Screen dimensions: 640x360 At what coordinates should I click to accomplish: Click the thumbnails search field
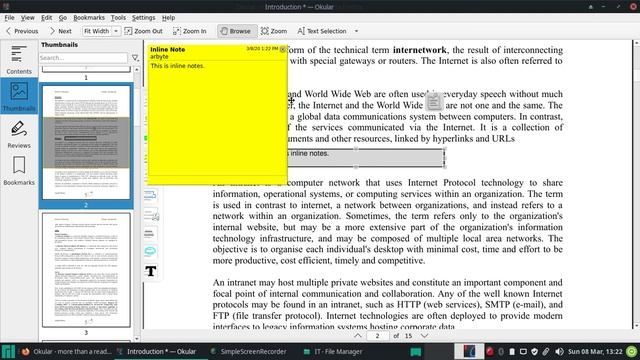point(83,58)
